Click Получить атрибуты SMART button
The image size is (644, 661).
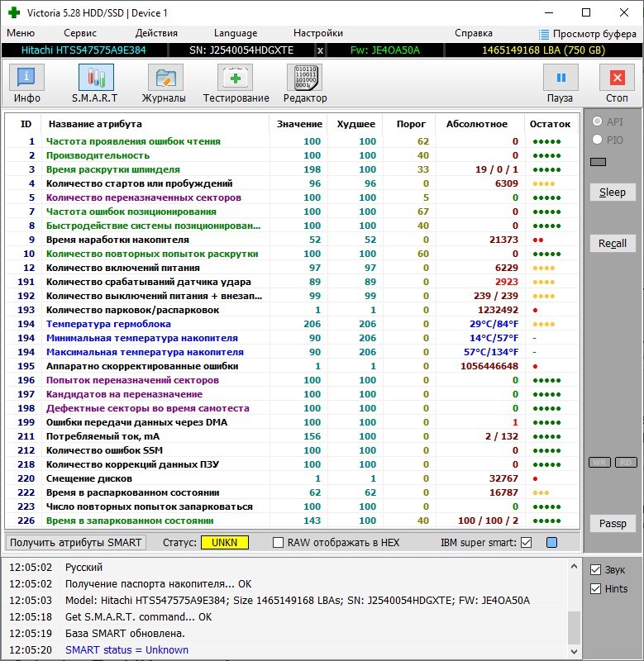point(76,543)
